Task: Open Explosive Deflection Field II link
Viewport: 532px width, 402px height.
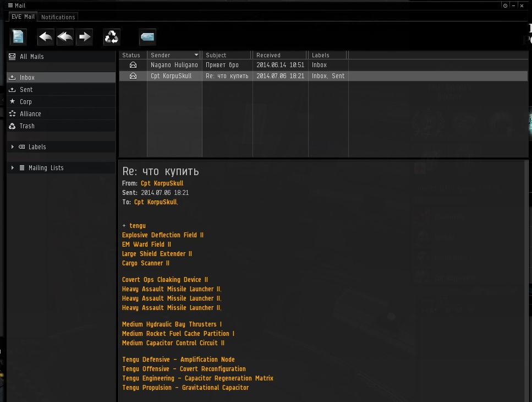Action: point(163,235)
